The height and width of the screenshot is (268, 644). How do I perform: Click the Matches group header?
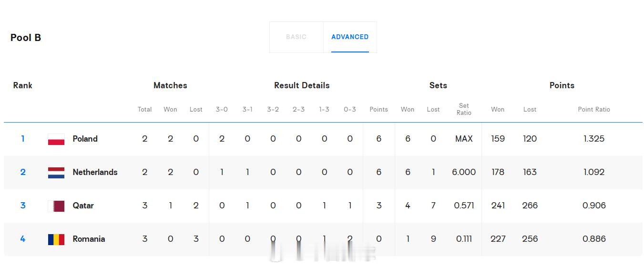170,85
